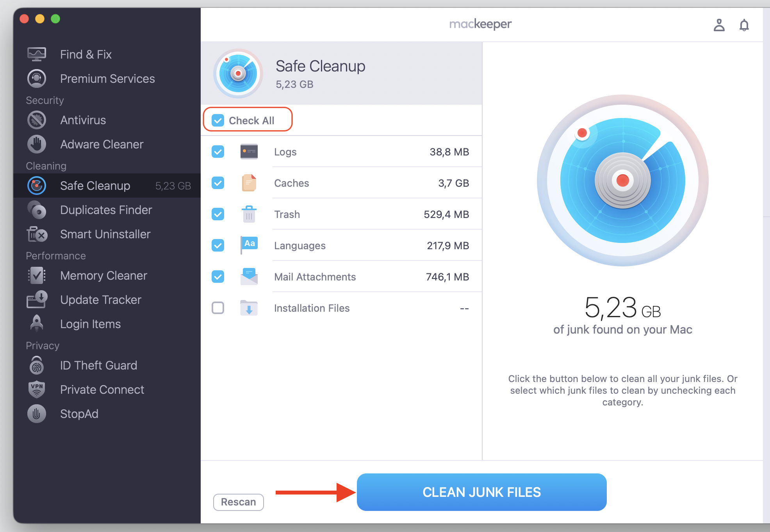This screenshot has height=532, width=770.
Task: Click the Mail Attachments label text
Action: pos(315,277)
